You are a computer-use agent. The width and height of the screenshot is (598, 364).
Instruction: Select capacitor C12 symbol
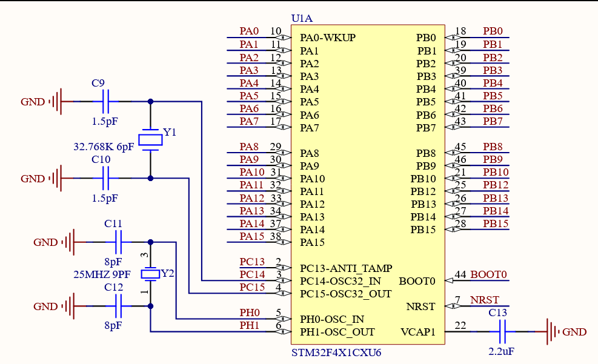[x=119, y=306]
